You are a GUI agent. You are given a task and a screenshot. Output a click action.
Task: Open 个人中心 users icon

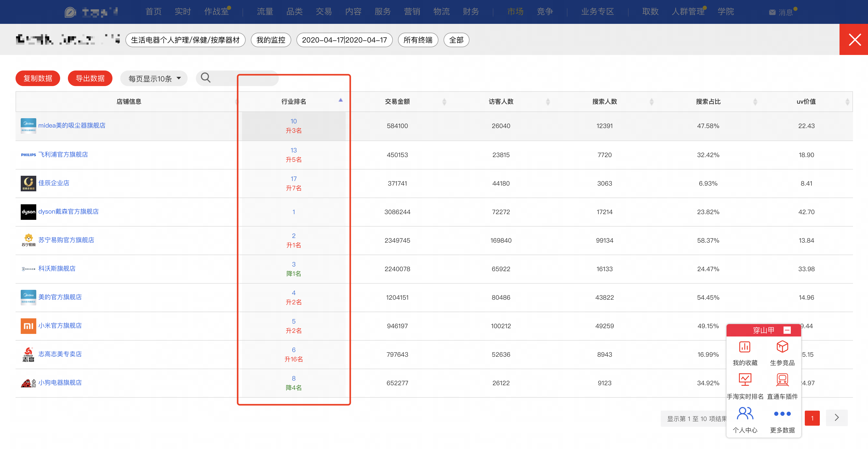(745, 413)
